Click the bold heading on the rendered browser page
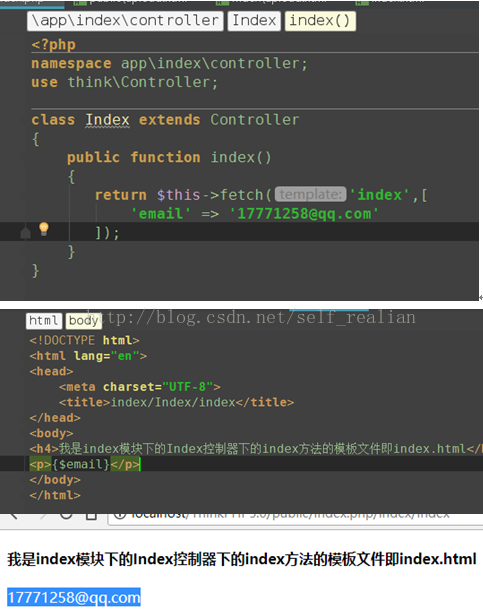This screenshot has height=612, width=483. tap(242, 559)
